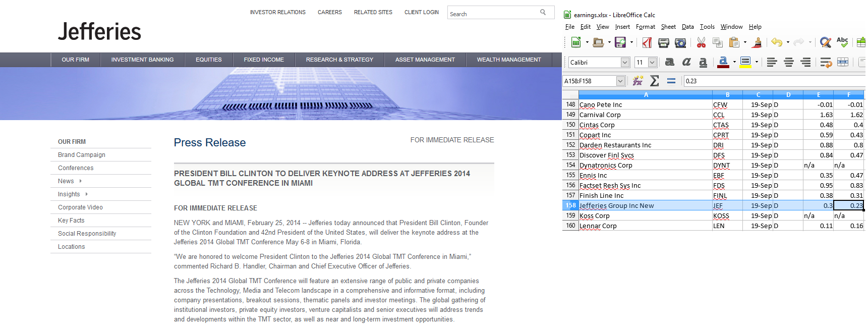Open the Undo history dropdown arrow
868x325 pixels.
(788, 43)
